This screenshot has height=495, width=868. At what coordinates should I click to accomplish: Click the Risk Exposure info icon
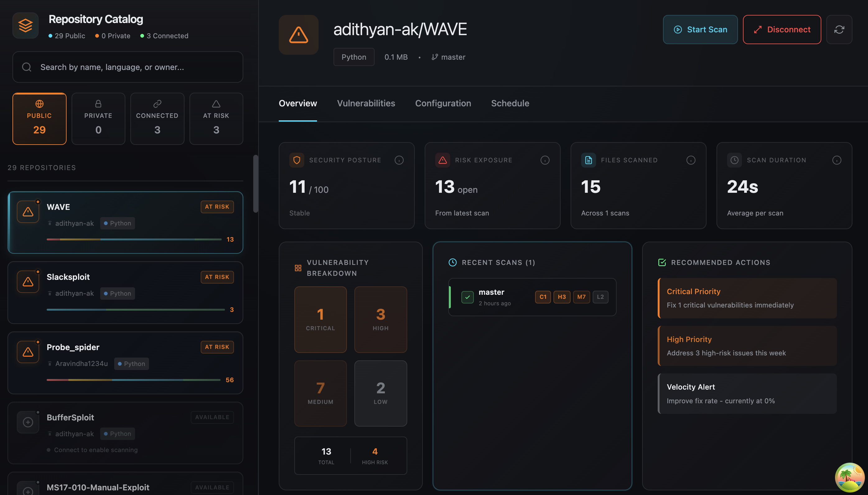click(545, 160)
